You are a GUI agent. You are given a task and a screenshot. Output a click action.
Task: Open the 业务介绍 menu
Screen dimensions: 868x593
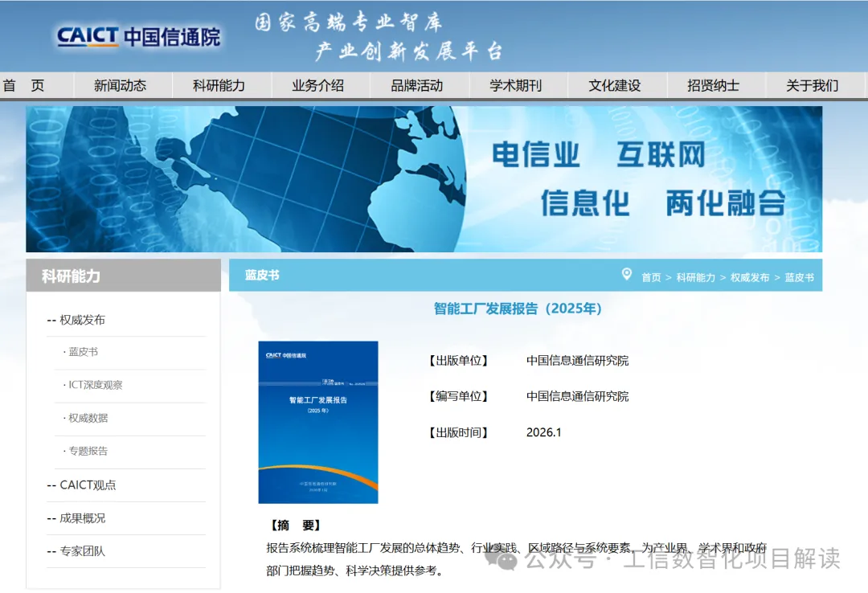tap(317, 85)
